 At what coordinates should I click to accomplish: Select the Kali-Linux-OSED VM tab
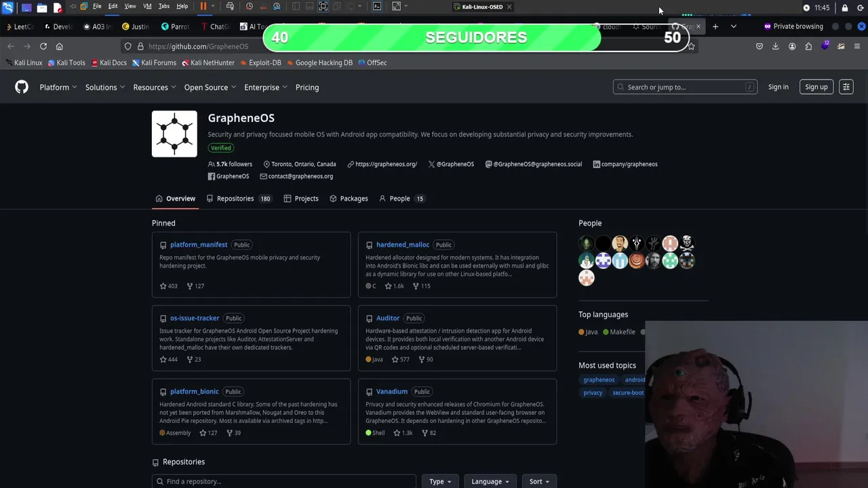(x=482, y=7)
